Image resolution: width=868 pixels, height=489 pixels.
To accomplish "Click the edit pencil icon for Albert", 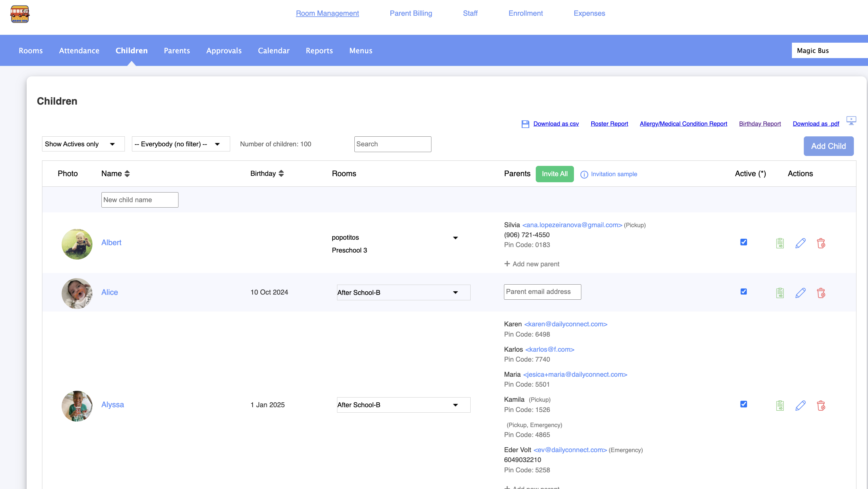I will (800, 243).
